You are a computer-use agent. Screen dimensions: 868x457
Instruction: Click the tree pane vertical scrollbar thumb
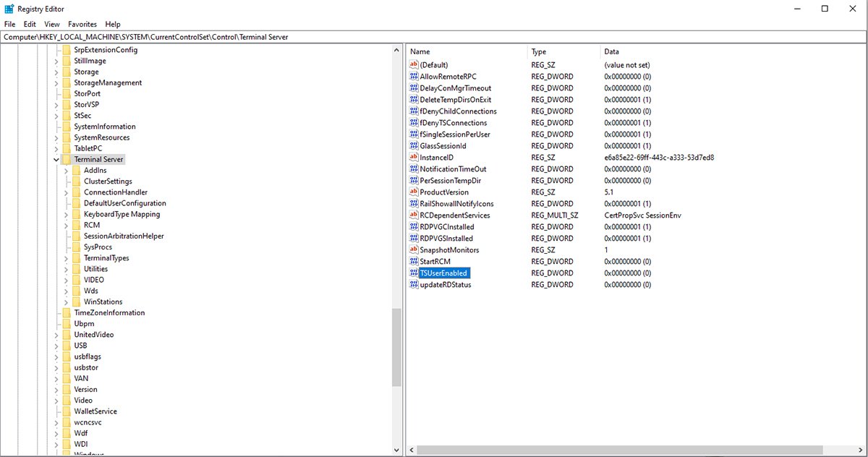[x=396, y=347]
